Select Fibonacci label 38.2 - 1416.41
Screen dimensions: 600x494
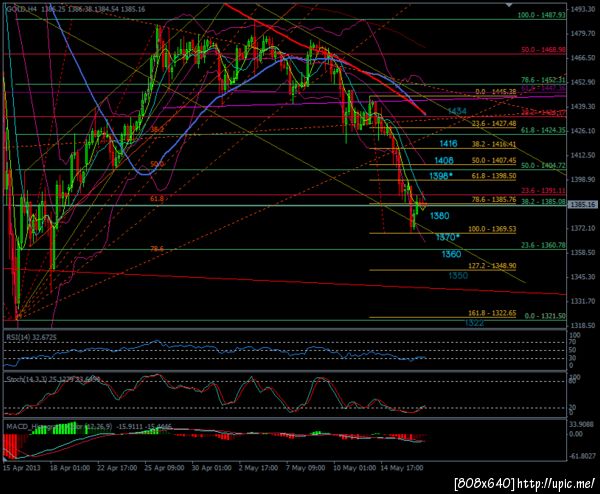[494, 145]
